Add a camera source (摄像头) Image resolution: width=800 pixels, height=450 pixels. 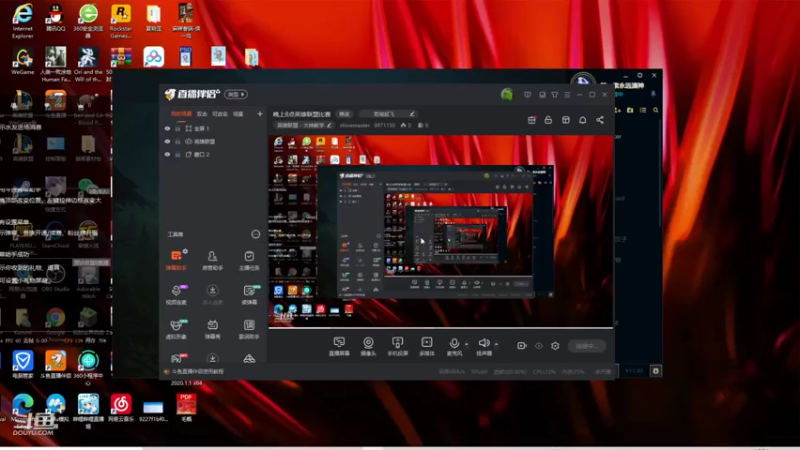pyautogui.click(x=368, y=346)
